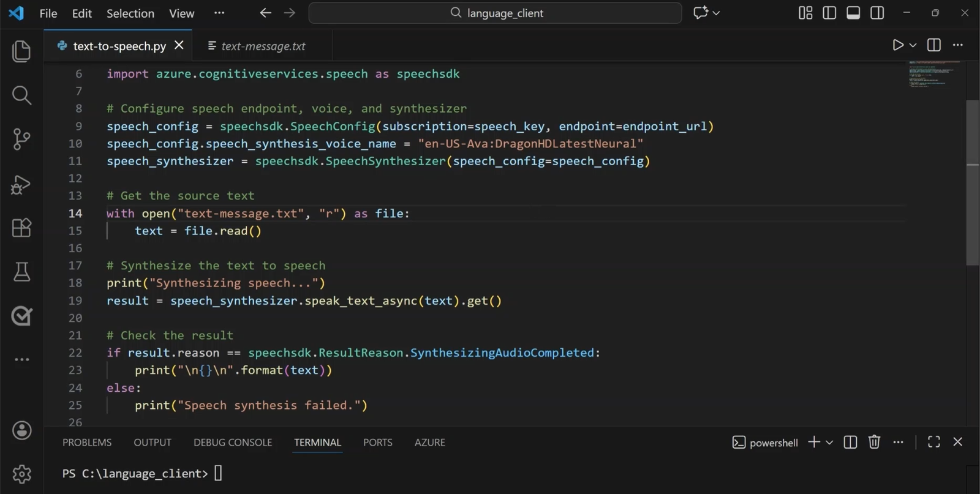This screenshot has height=494, width=980.
Task: Open the Source Control view
Action: click(21, 140)
